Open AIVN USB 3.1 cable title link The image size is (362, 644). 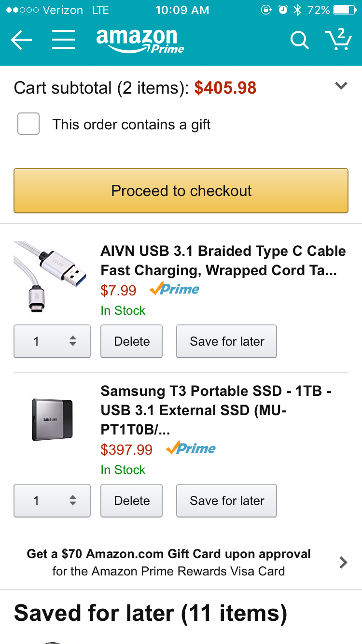pyautogui.click(x=223, y=261)
